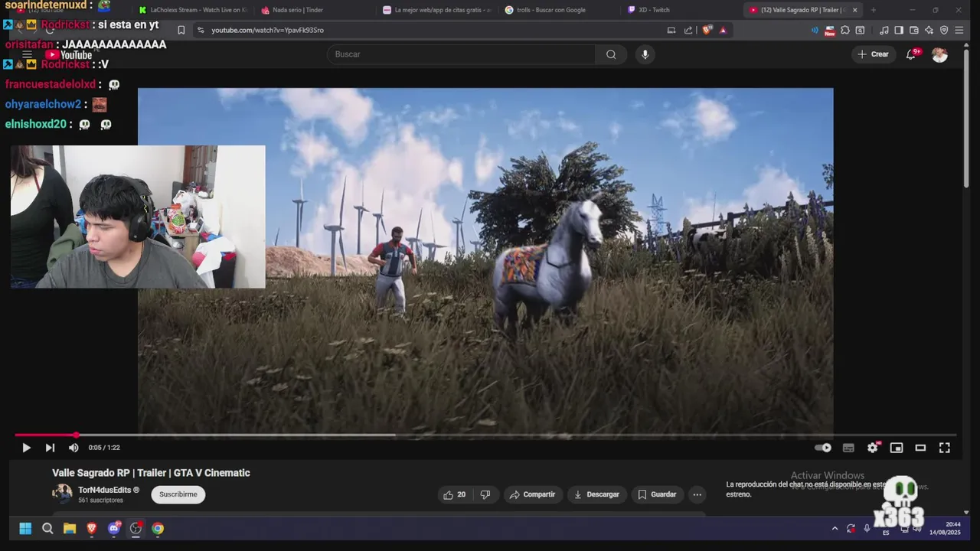Show hidden system tray icons

coord(835,528)
